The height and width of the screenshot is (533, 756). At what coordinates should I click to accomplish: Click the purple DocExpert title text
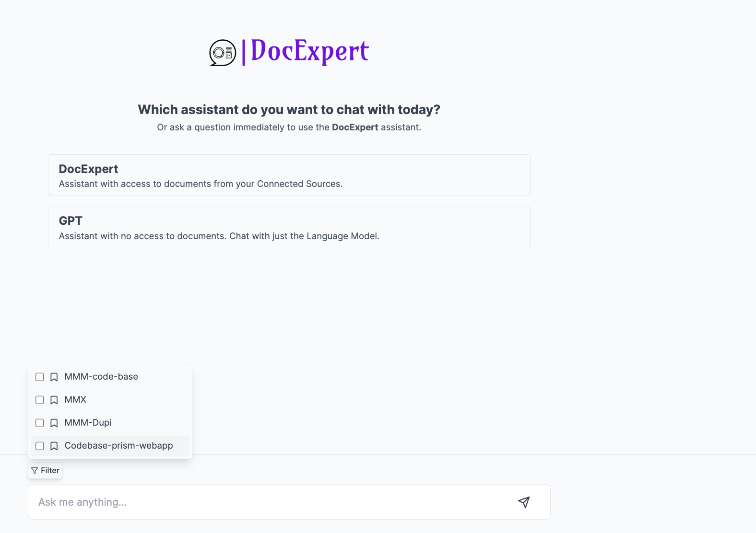click(309, 51)
